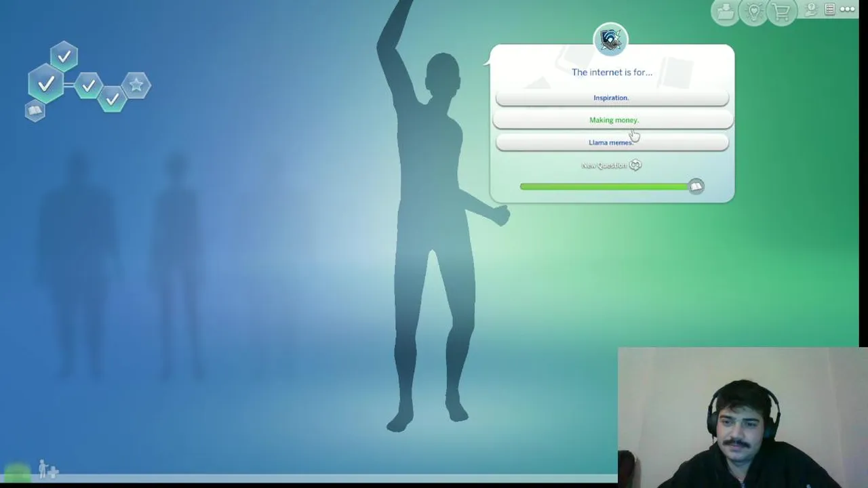Screen dimensions: 868x488
Task: Click the book marker ending the progress bar
Action: pos(696,186)
